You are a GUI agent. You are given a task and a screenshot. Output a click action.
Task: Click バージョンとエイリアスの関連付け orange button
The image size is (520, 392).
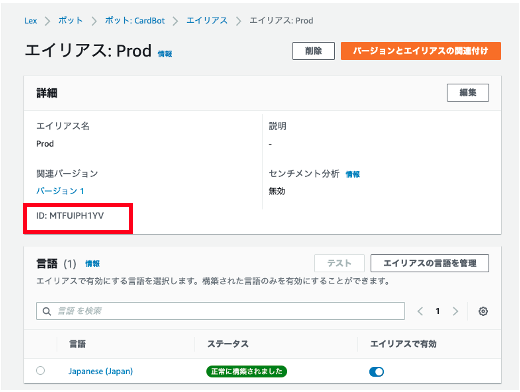click(421, 51)
